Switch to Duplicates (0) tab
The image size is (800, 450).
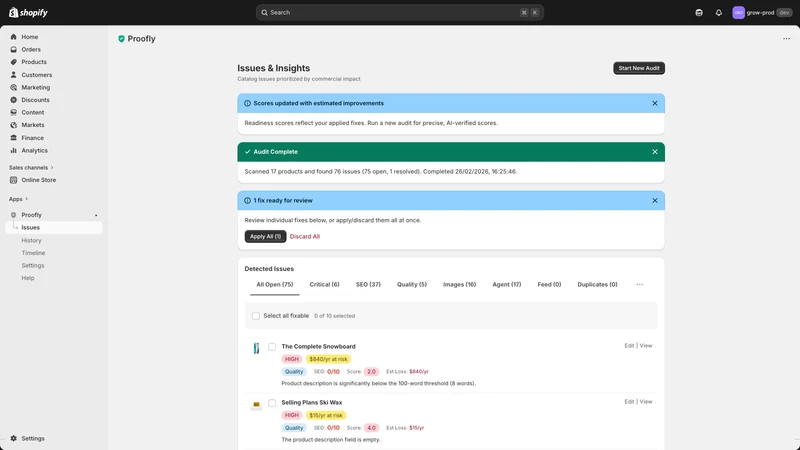pos(597,285)
